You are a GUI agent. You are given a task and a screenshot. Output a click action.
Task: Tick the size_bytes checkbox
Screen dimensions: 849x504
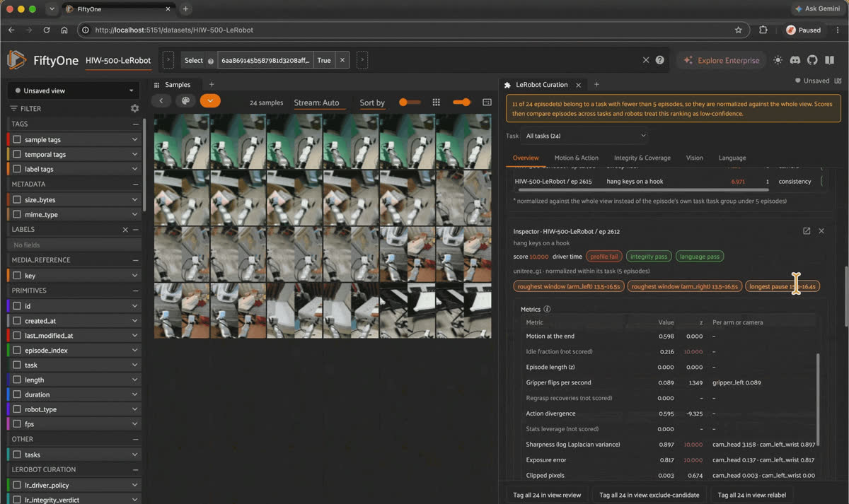tap(18, 200)
